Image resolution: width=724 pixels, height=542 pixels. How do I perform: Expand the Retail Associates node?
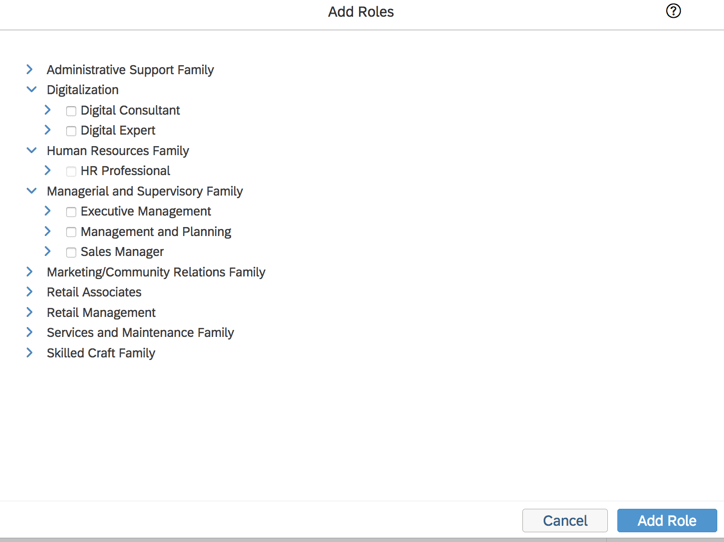point(30,292)
